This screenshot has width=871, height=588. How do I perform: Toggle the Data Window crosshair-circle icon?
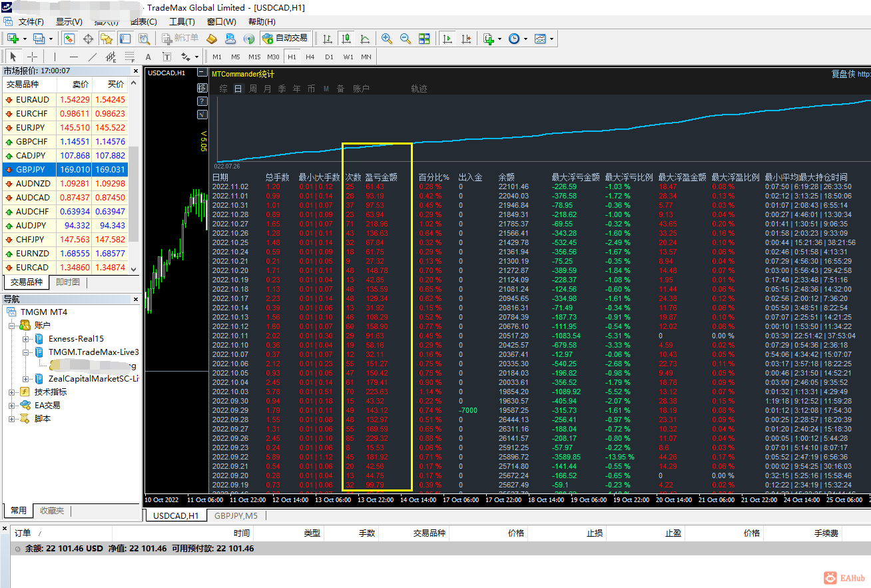pyautogui.click(x=88, y=39)
